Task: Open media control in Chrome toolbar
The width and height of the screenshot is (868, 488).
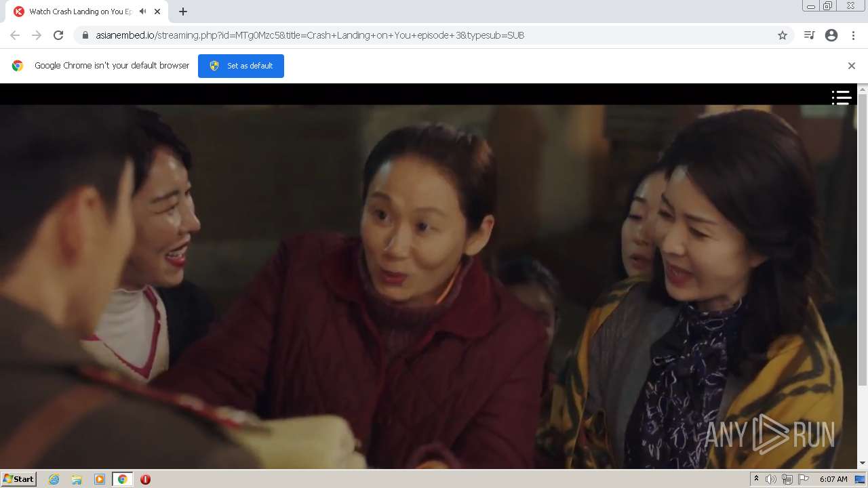Action: tap(809, 35)
